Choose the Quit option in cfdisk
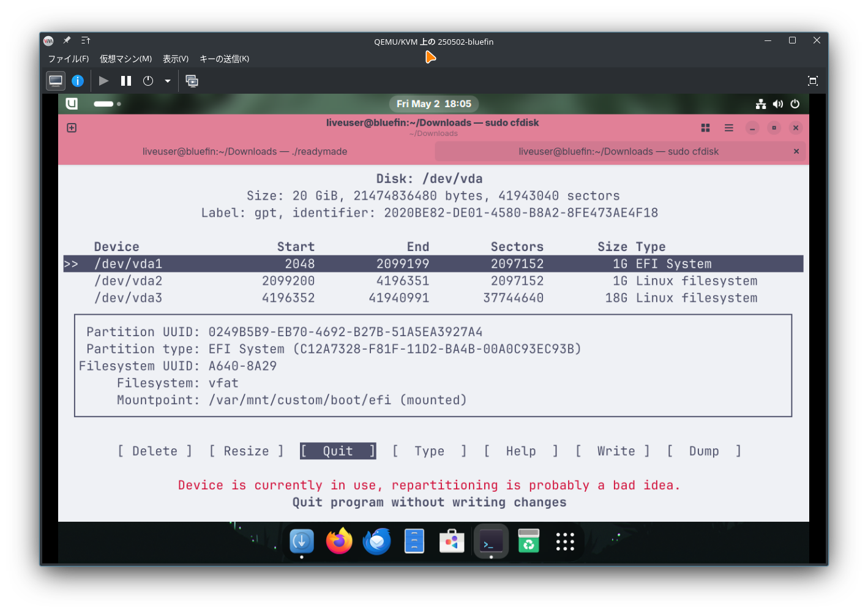Viewport: 868px width, 613px height. tap(338, 451)
